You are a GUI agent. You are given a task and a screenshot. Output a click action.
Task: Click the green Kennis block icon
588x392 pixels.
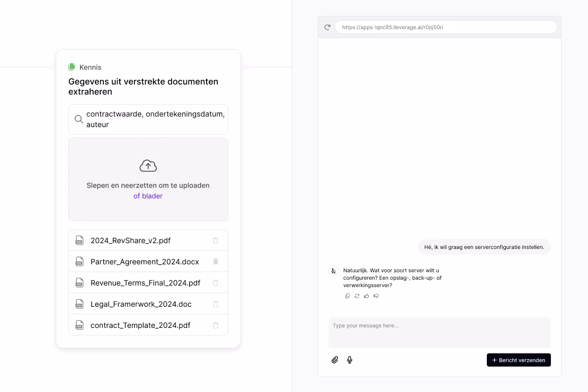click(72, 67)
